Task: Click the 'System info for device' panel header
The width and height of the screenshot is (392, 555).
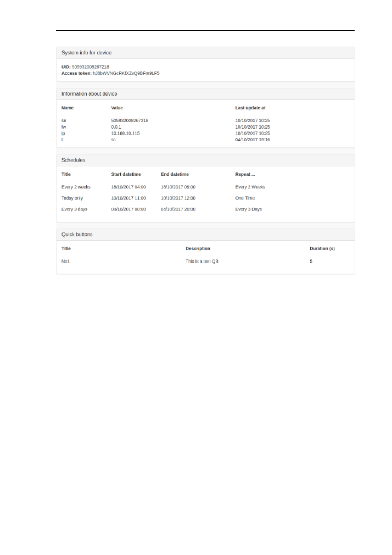Action: click(x=87, y=53)
